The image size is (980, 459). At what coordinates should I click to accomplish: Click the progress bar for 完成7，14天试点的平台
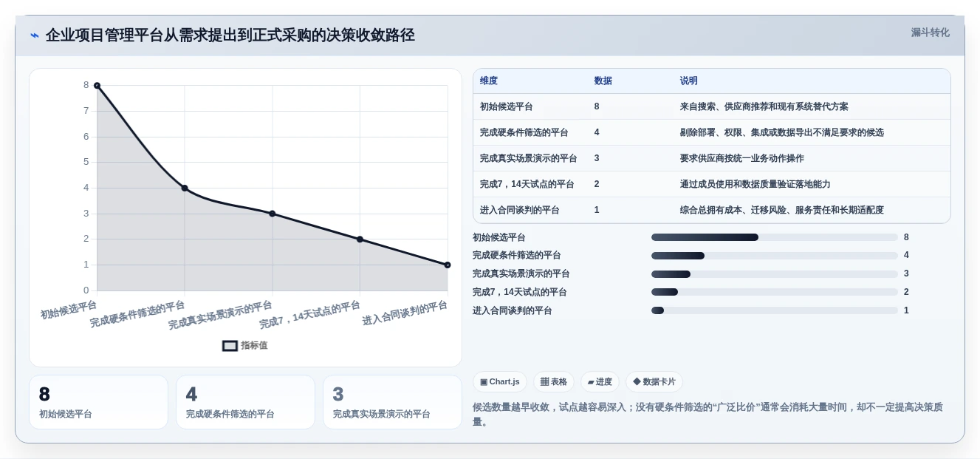[775, 292]
